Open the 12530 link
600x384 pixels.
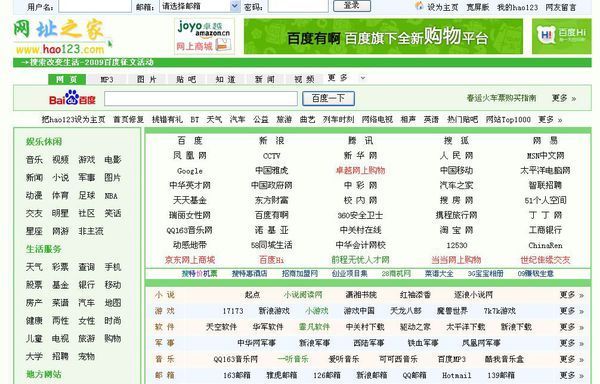(x=457, y=246)
